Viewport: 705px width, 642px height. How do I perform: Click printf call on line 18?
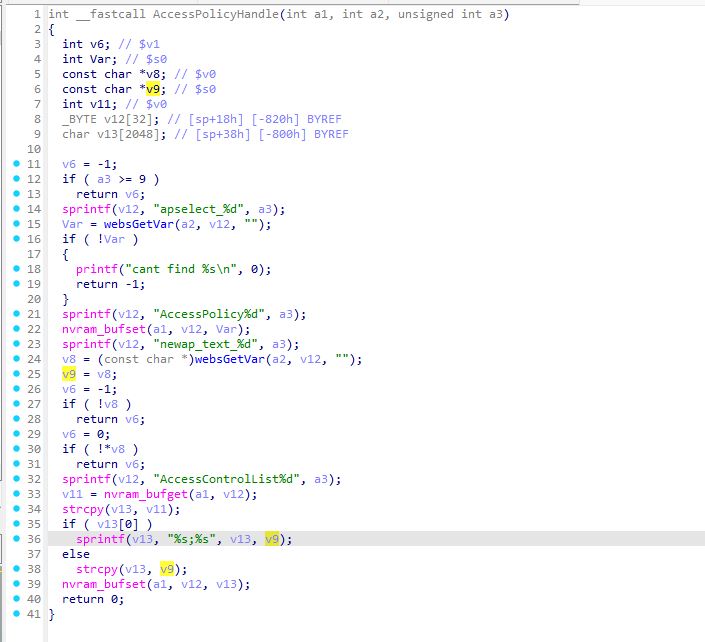[97, 269]
